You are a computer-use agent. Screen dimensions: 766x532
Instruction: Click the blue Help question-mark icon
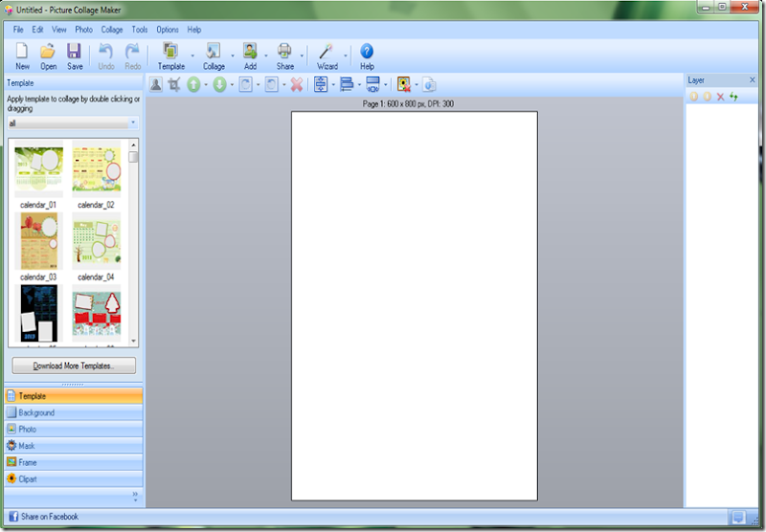[367, 52]
